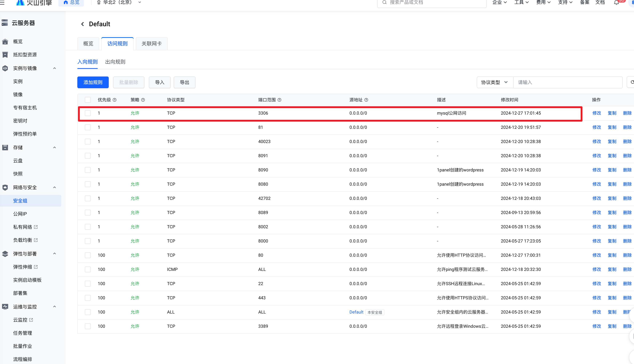Click the hamburger menu icon top left
Screen dimensions: 634x364
point(2,2)
